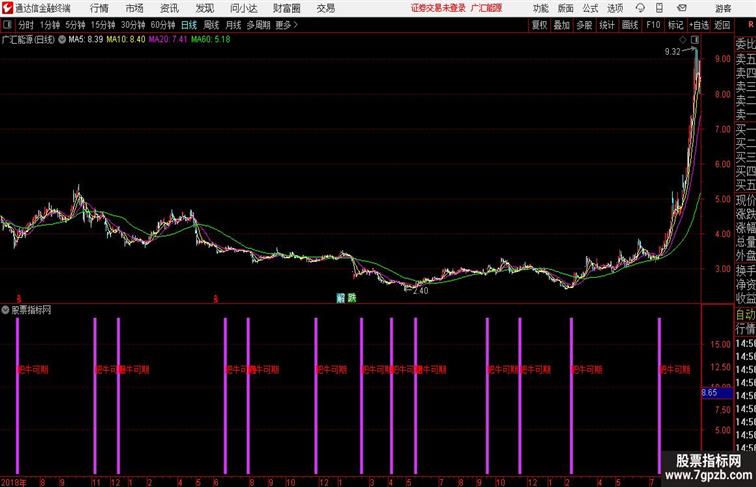Open the 公式 menu
The width and height of the screenshot is (756, 487).
[x=590, y=8]
